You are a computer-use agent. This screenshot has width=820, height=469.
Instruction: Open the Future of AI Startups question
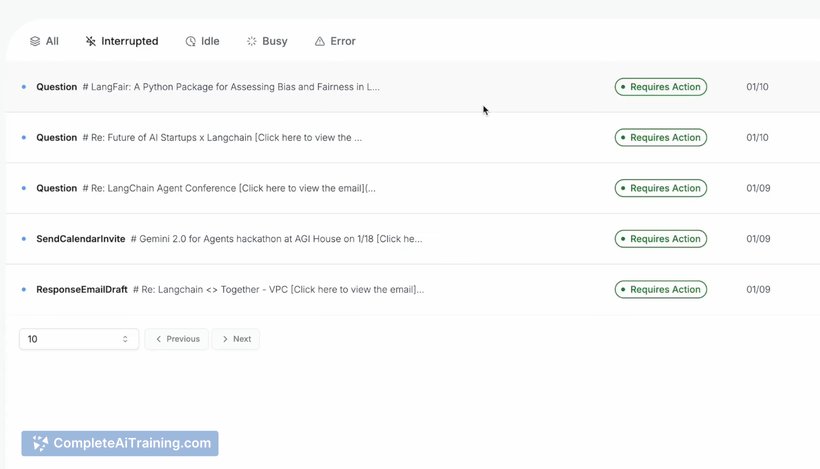pos(413,138)
